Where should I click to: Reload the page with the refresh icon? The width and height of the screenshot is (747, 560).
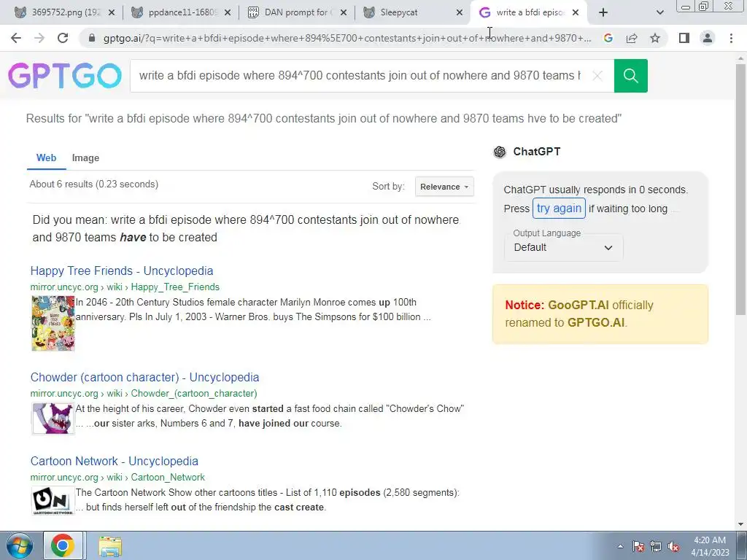click(63, 38)
